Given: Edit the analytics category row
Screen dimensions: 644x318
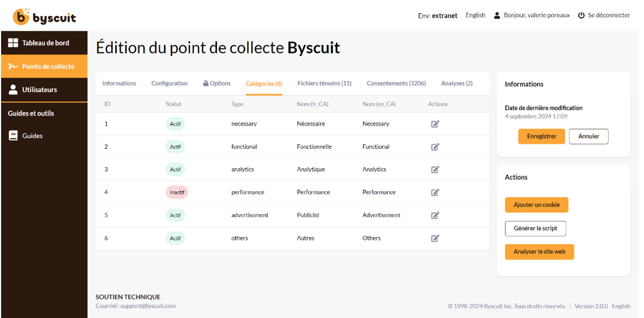Looking at the screenshot, I should pos(435,169).
